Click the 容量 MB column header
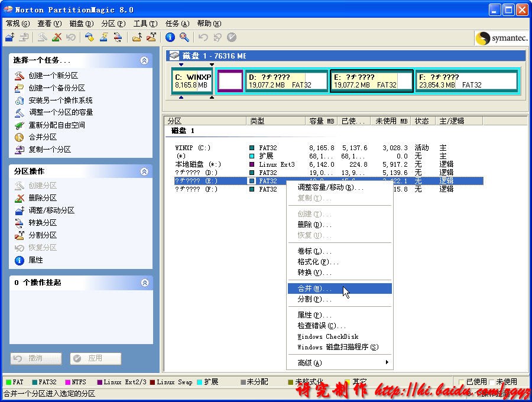 (322, 121)
